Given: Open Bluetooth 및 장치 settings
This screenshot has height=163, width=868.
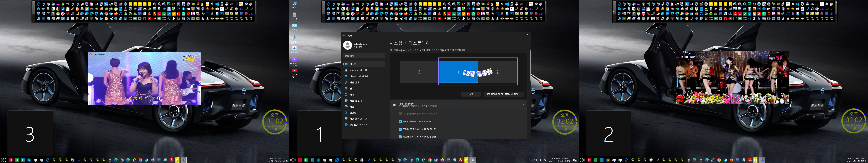Looking at the screenshot, I should [364, 70].
